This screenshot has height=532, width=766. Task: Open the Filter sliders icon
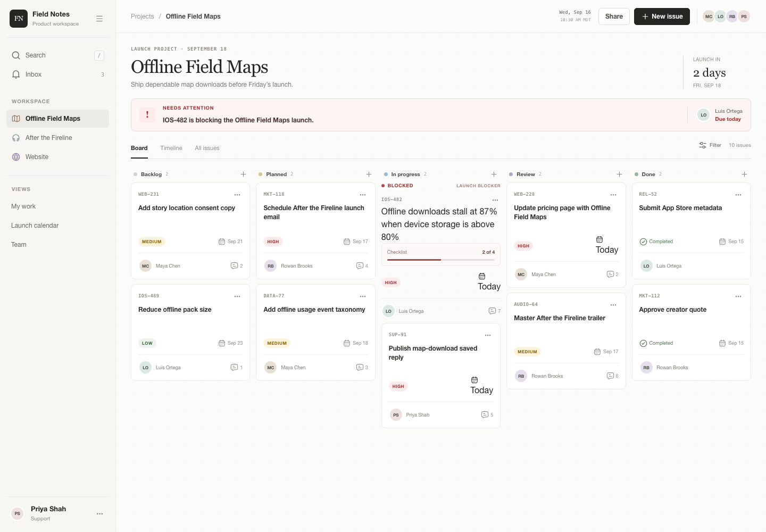coord(703,145)
